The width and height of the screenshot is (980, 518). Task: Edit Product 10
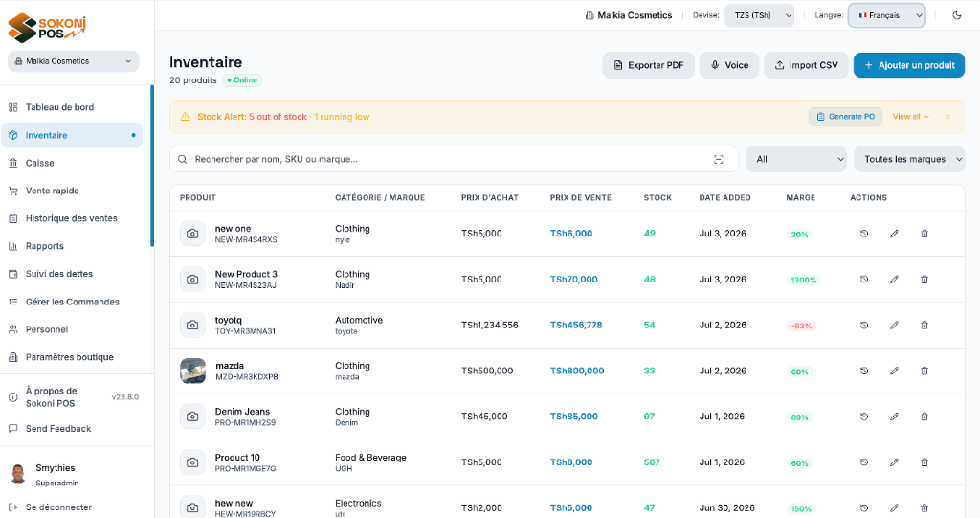pos(894,462)
